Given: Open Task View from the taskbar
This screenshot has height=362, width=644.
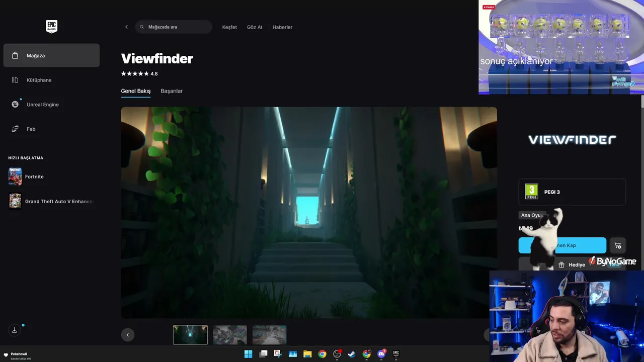Looking at the screenshot, I should (x=263, y=354).
